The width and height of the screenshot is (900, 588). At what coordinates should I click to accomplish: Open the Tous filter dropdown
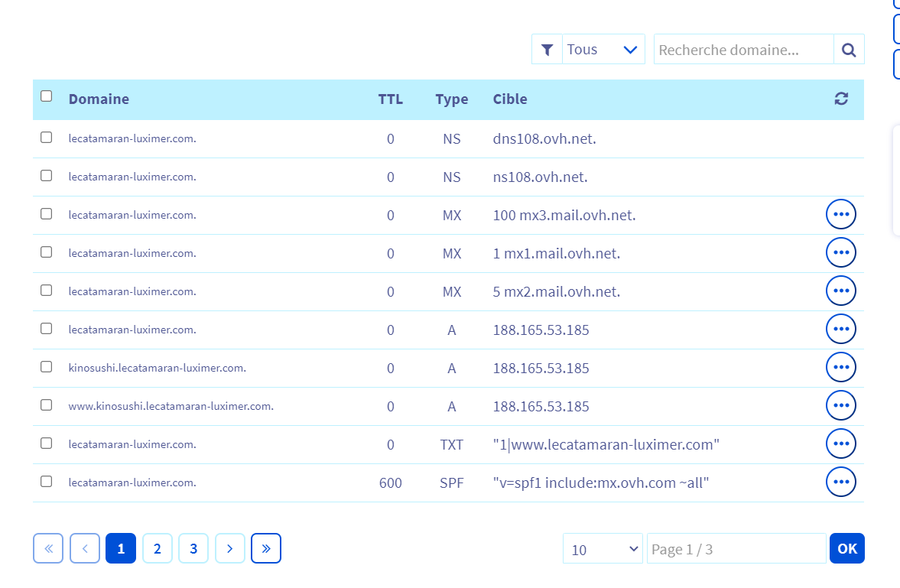click(603, 50)
